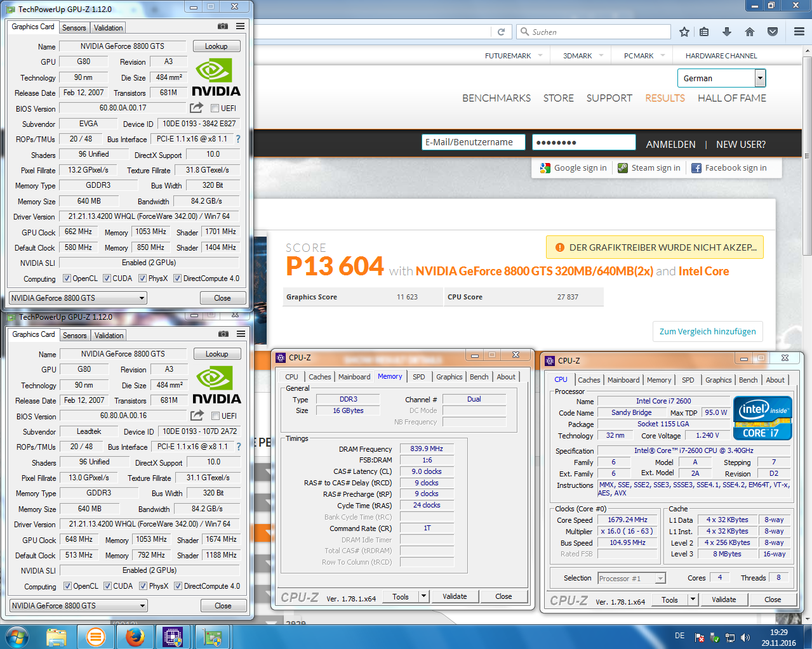
Task: Open File Explorer from taskbar
Action: (x=57, y=637)
